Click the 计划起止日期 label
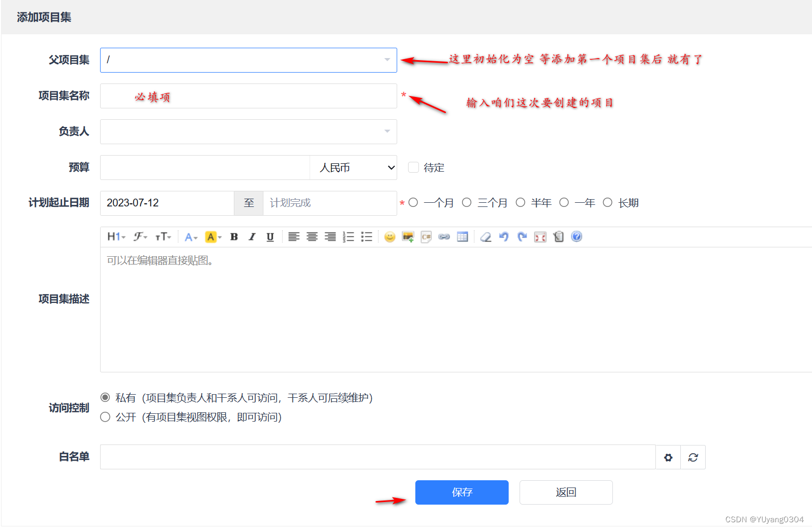 [x=59, y=202]
